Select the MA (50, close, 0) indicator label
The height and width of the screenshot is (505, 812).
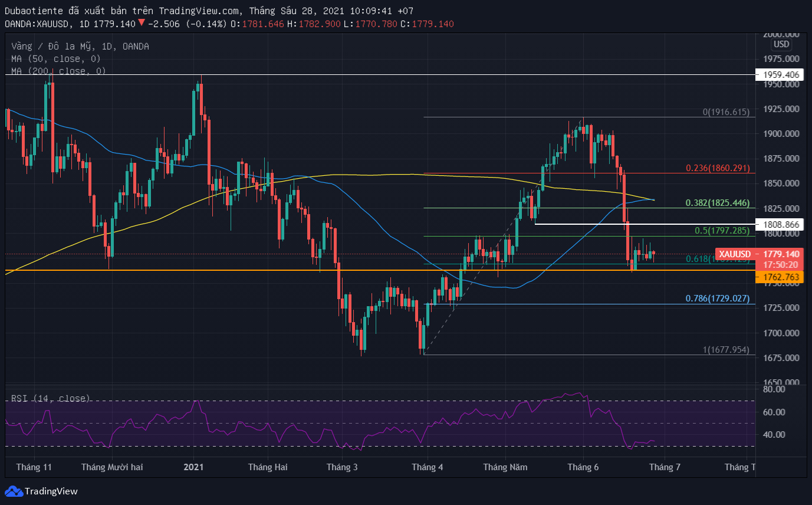pos(56,59)
